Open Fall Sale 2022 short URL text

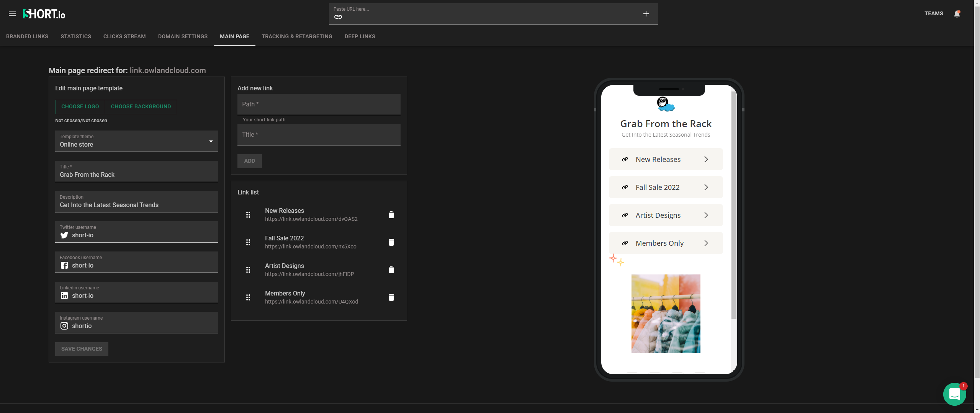[311, 246]
